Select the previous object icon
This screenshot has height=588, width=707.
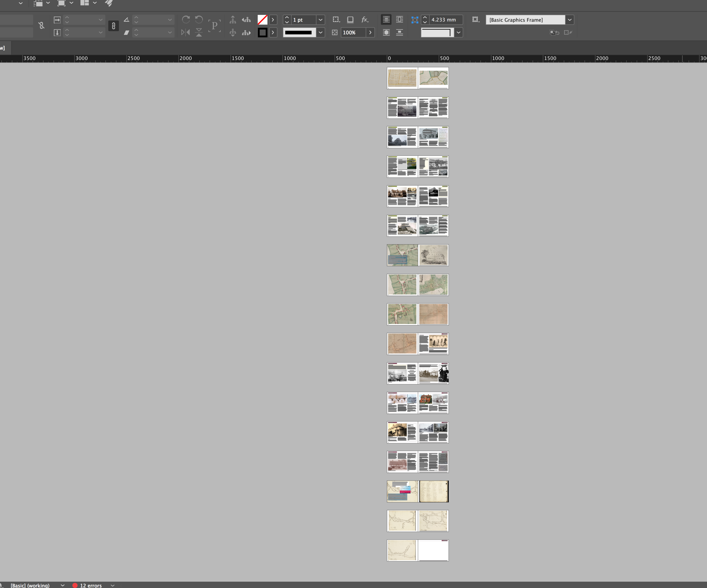pyautogui.click(x=246, y=20)
